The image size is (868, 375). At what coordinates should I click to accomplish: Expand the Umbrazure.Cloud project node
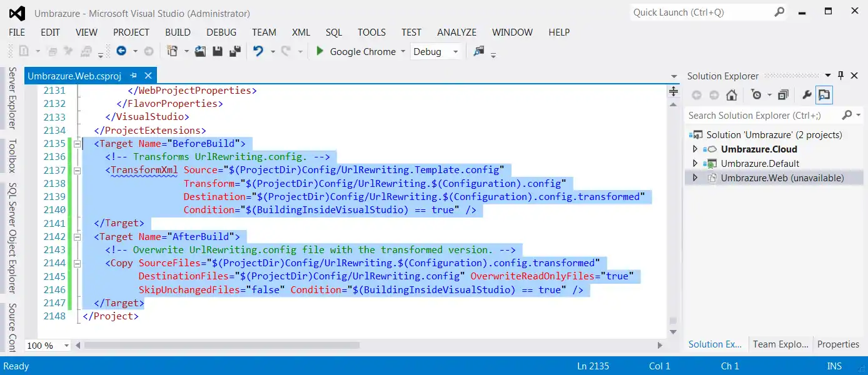point(695,149)
